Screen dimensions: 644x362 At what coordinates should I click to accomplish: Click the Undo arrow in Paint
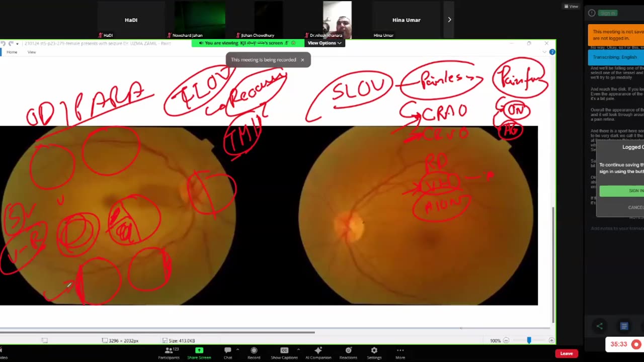[x=4, y=44]
